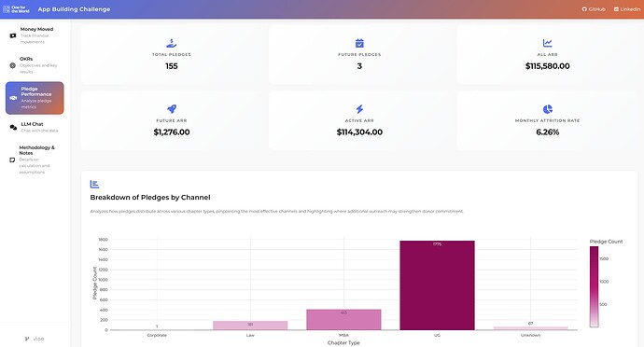Click the MBA bar in the chart
This screenshot has height=347, width=644.
point(343,320)
